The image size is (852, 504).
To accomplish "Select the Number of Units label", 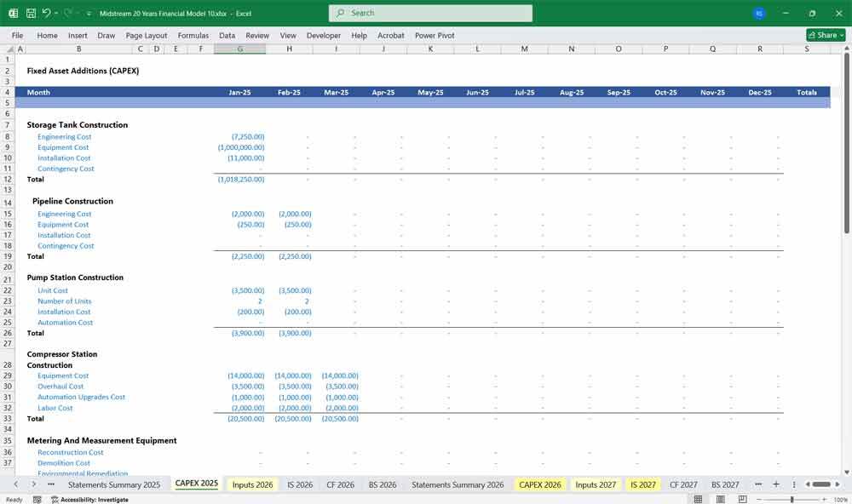I will (64, 301).
